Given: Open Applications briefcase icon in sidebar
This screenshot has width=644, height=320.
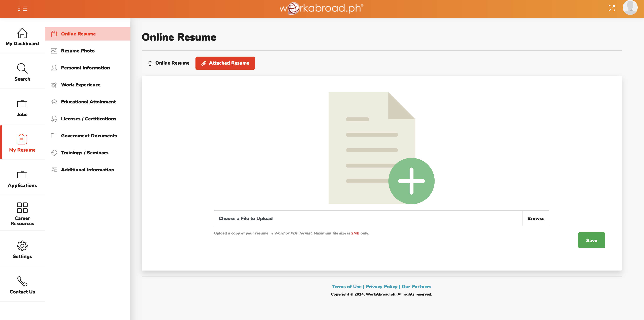Looking at the screenshot, I should tap(22, 175).
